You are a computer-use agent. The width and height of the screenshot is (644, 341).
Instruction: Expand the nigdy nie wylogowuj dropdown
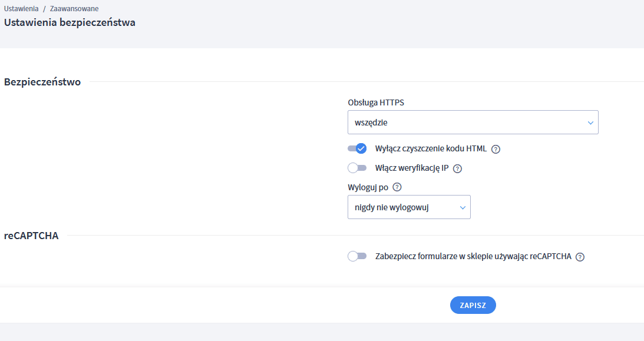(x=409, y=207)
